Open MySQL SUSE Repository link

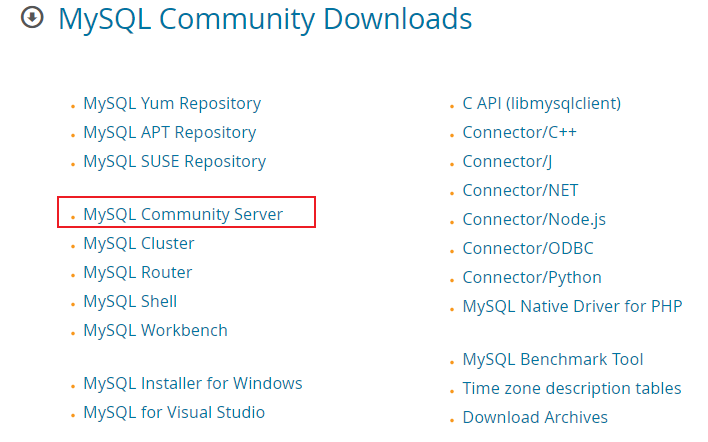175,162
